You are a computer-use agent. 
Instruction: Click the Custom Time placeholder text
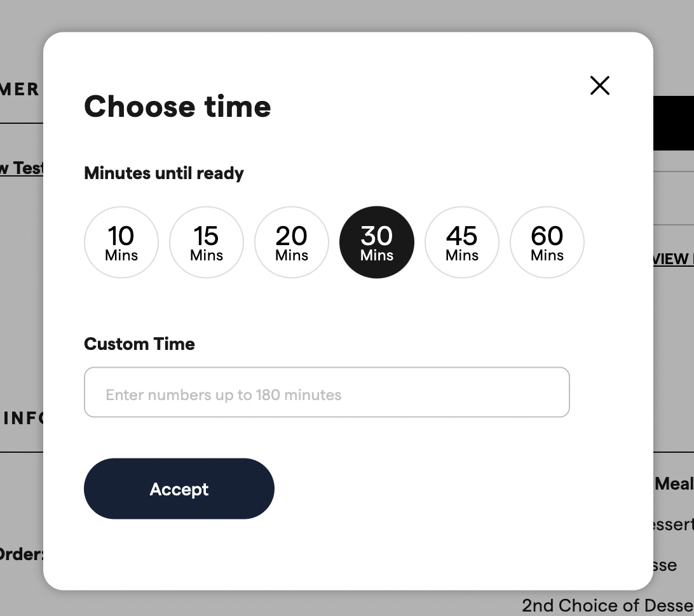tap(223, 394)
